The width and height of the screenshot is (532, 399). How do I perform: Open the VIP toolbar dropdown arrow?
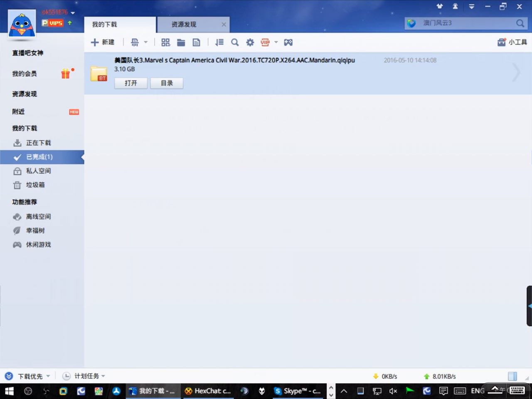(276, 42)
